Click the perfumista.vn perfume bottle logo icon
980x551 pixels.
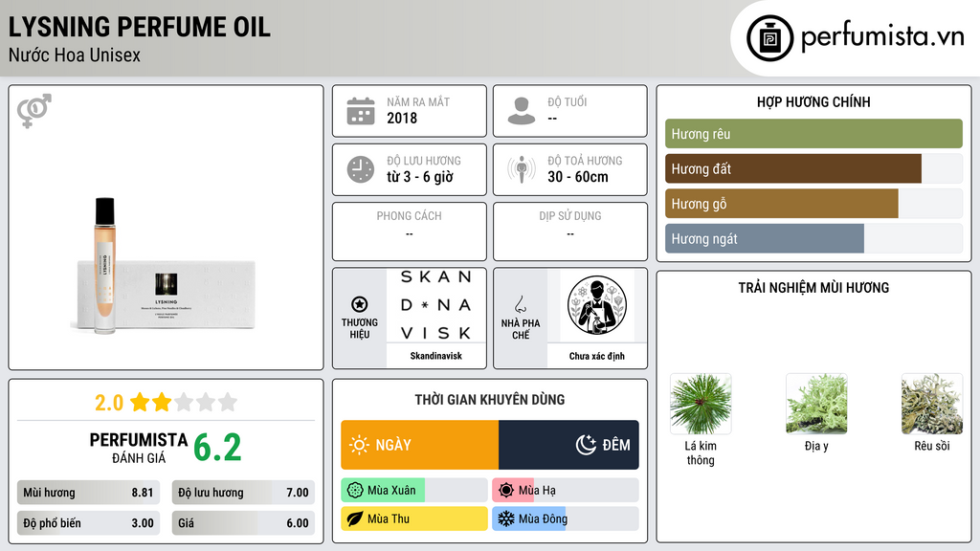click(x=769, y=38)
